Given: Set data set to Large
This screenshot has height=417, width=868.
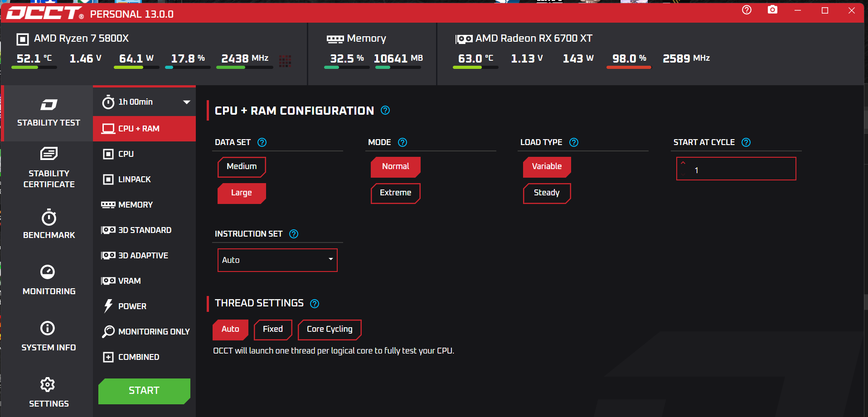Looking at the screenshot, I should 242,193.
